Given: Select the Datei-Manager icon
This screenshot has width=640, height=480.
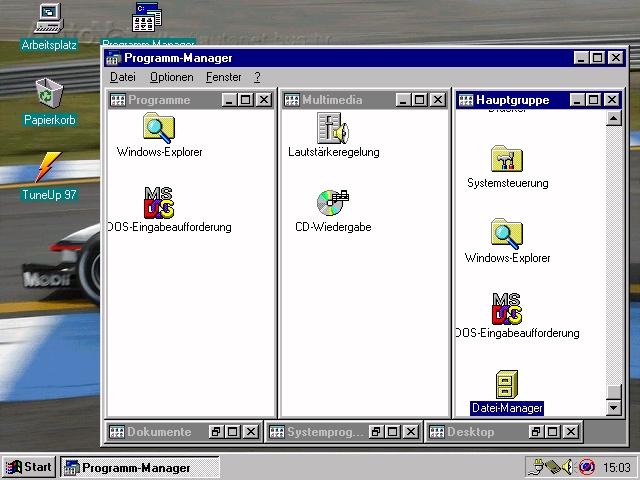Looking at the screenshot, I should [x=507, y=385].
